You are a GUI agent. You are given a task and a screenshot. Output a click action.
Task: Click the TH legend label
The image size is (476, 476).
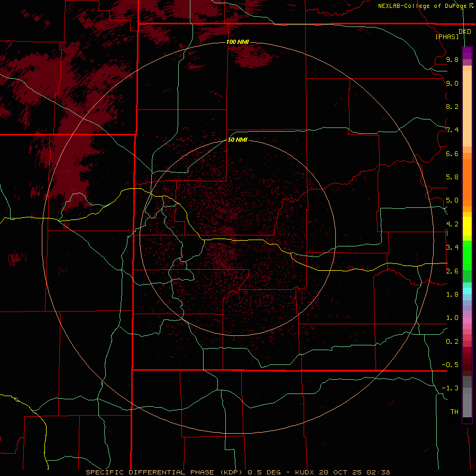tap(454, 412)
